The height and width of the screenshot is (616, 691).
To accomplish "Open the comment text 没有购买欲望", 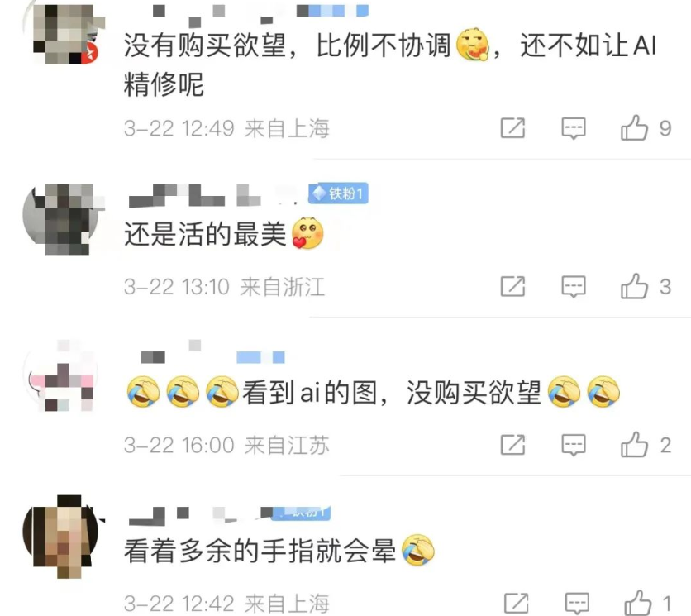I will point(205,45).
